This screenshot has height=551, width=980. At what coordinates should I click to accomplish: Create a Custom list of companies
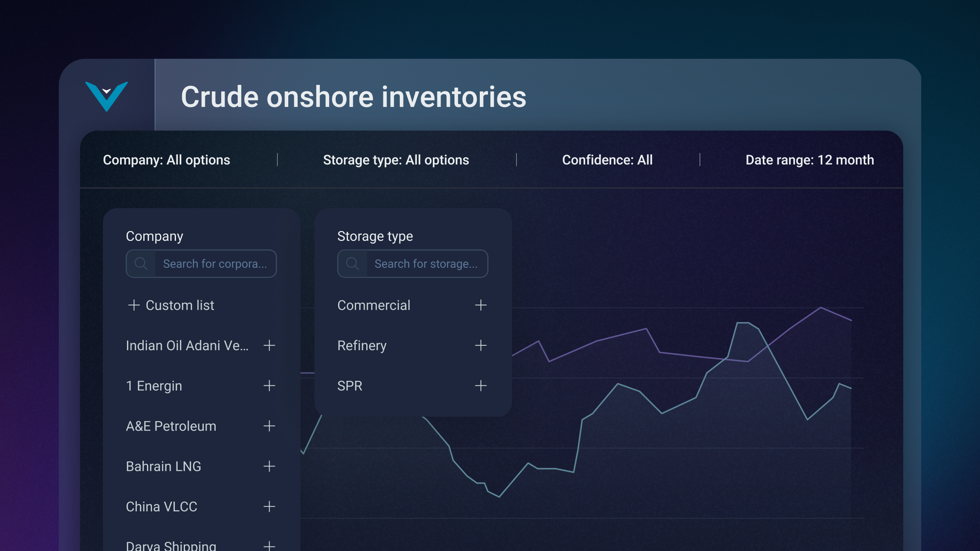click(171, 305)
